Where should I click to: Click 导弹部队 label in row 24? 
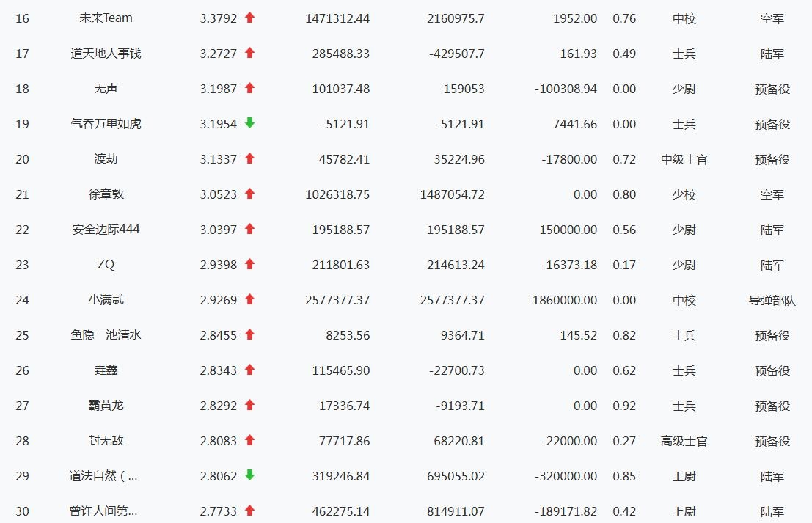tap(772, 300)
